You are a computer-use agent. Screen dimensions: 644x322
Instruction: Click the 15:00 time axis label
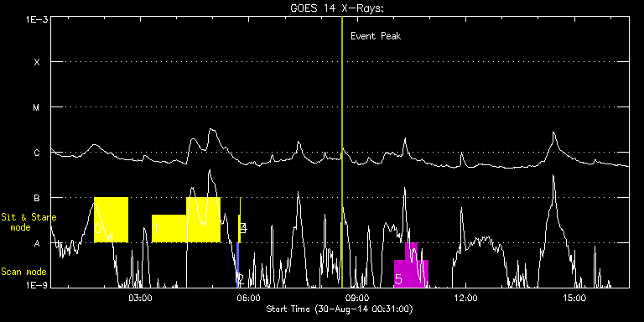[x=575, y=298]
